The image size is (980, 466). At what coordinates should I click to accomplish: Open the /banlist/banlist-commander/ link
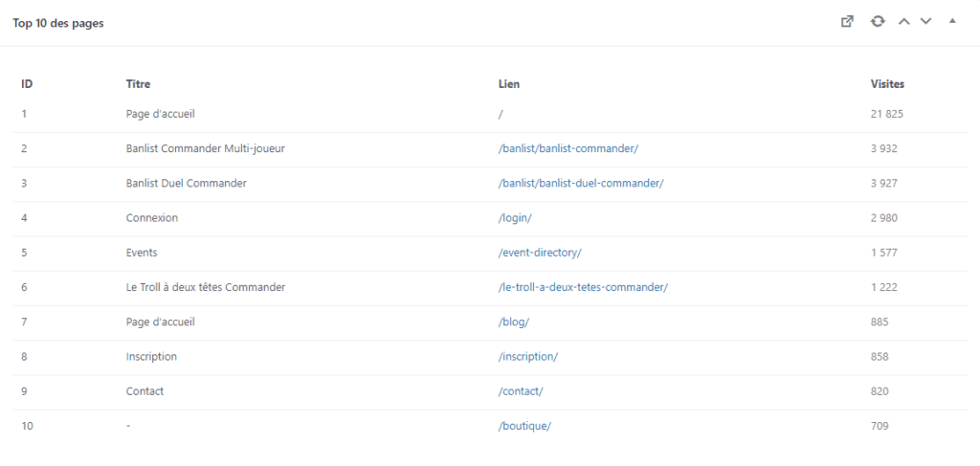tap(568, 148)
